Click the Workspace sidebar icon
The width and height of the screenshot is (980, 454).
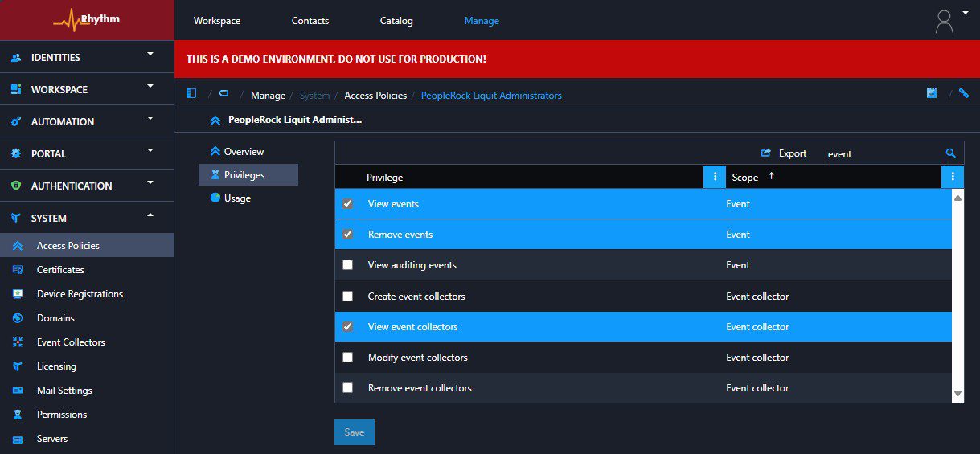[x=16, y=90]
